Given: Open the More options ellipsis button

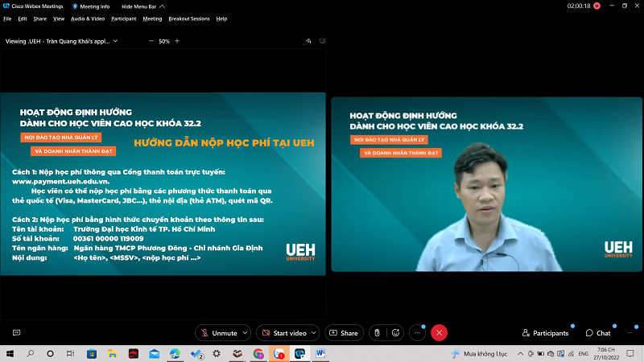Looking at the screenshot, I should pyautogui.click(x=417, y=333).
